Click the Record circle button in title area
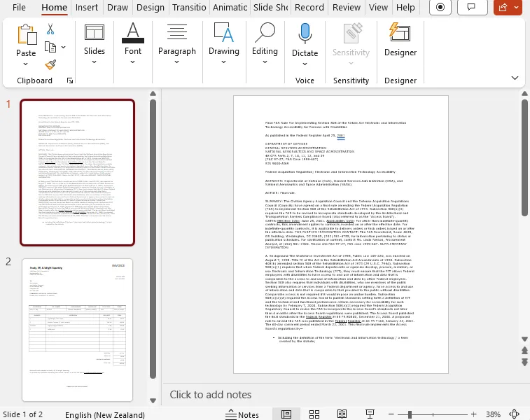Viewport: 530px width, 420px height. 440,7
